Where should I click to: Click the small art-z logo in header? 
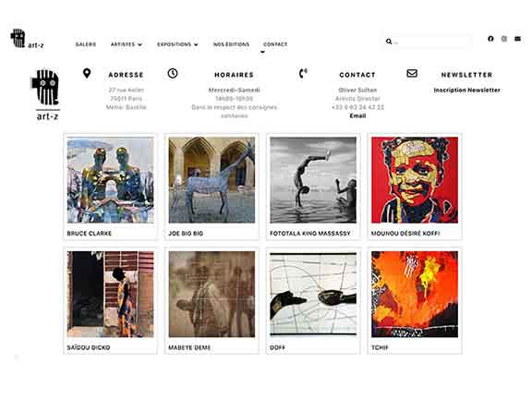point(27,39)
